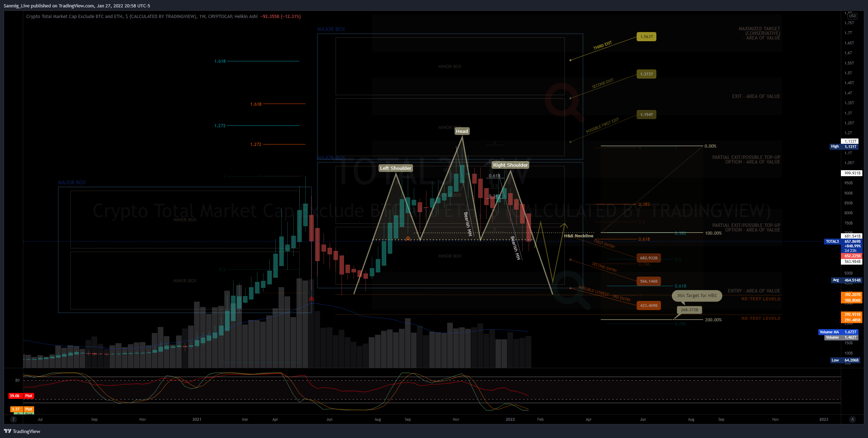Click the SECOND ENTRY trendline label
Screen dimensions: 868x438
(604, 267)
